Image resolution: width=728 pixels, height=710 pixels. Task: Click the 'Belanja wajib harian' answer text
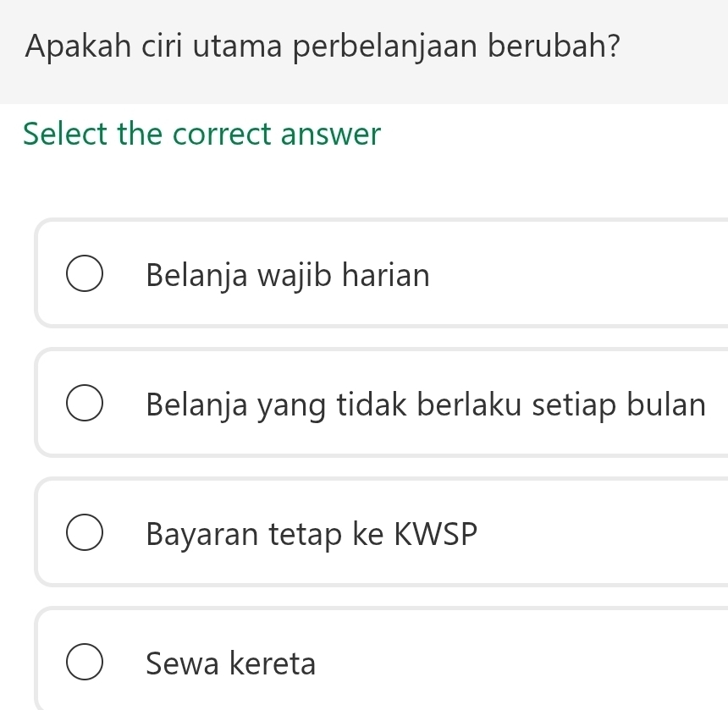287,276
